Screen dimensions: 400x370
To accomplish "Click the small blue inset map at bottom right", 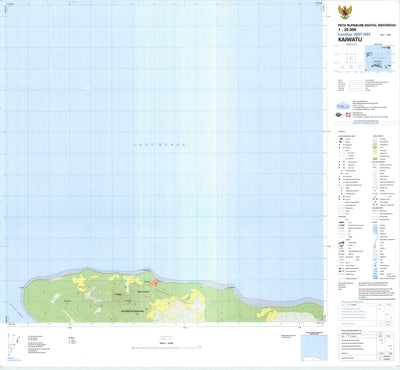I will [314, 348].
